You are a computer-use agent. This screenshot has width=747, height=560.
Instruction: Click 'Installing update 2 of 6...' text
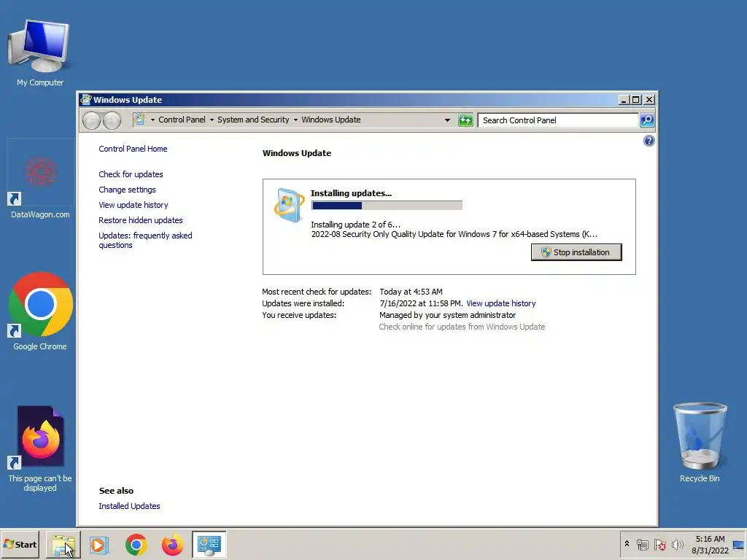(x=355, y=225)
